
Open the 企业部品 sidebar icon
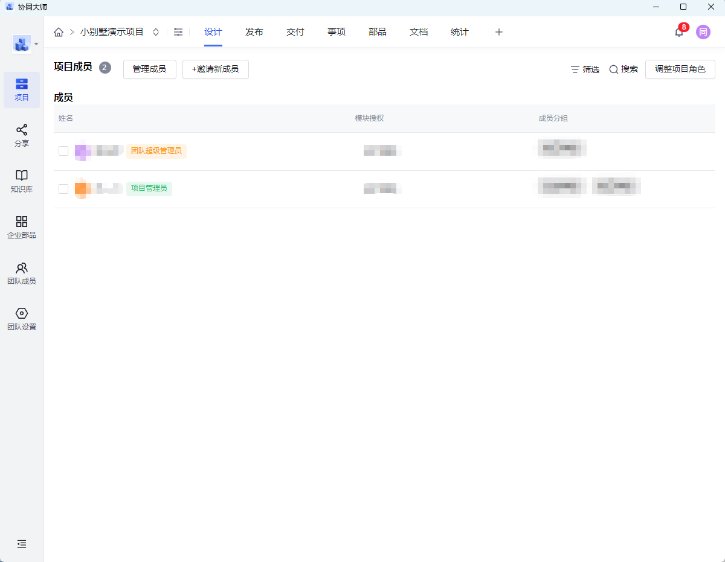pos(21,226)
